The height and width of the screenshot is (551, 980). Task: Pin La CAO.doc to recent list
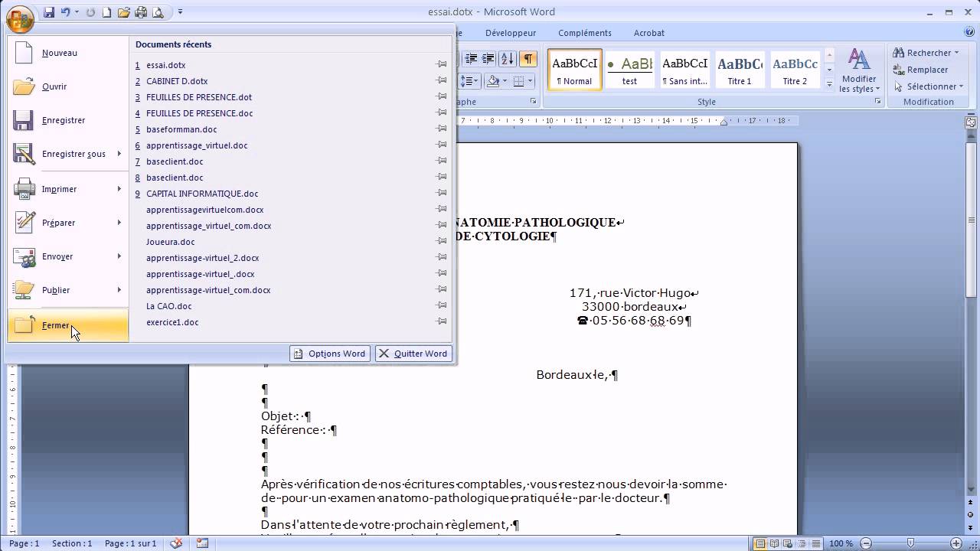(x=442, y=306)
